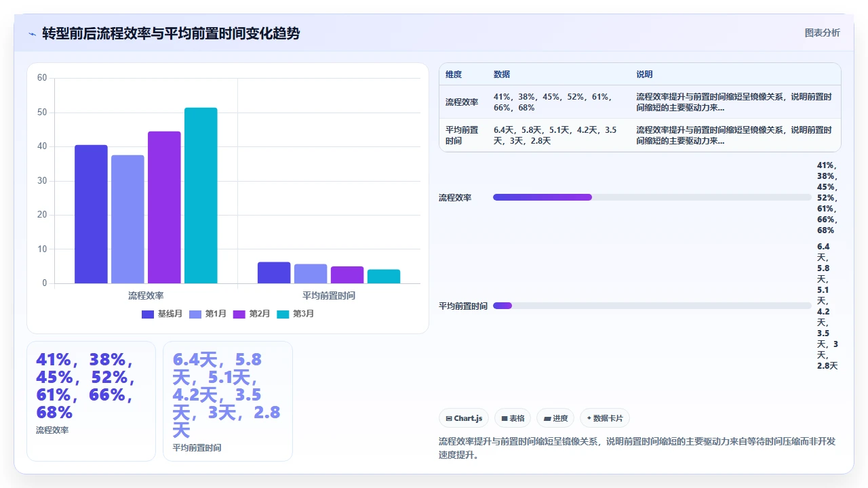Click the 平均前置时间 label beside the progress bar
The height and width of the screenshot is (488, 868).
pyautogui.click(x=463, y=306)
